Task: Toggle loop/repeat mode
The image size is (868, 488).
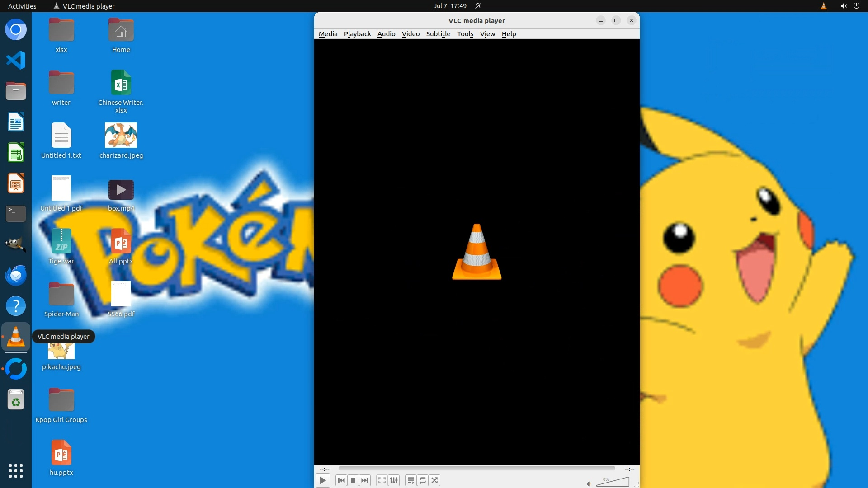Action: point(423,480)
